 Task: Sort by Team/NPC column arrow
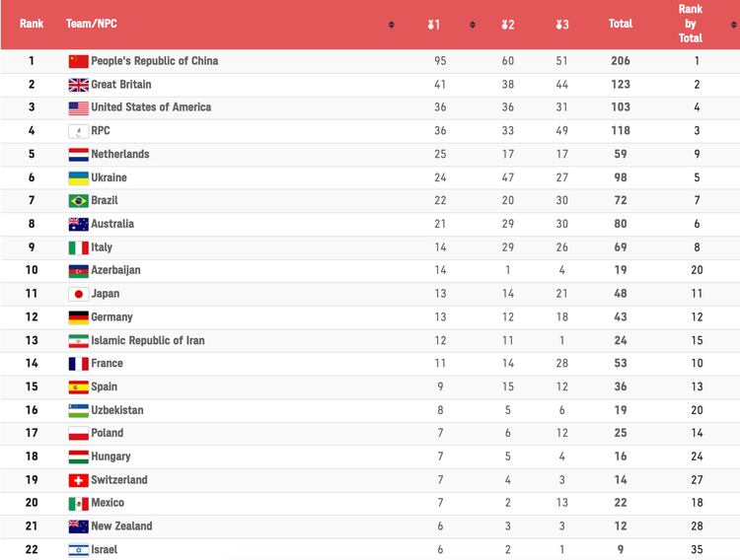392,25
